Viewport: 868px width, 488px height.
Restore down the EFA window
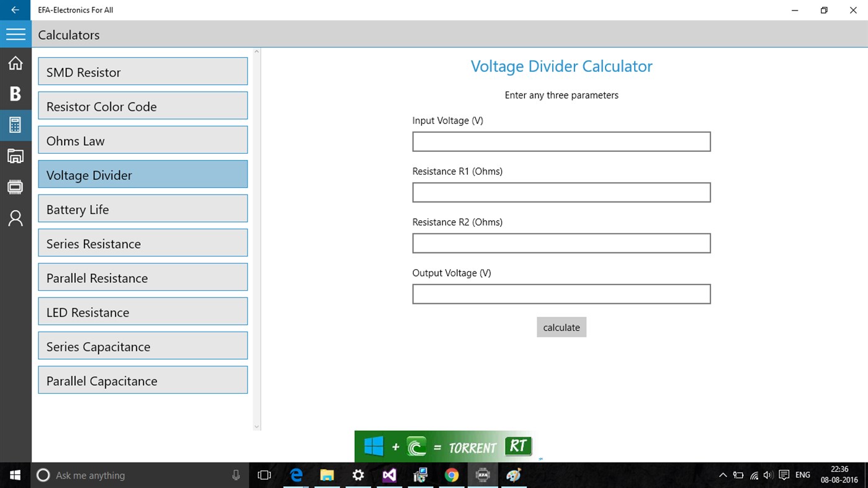[x=824, y=10]
